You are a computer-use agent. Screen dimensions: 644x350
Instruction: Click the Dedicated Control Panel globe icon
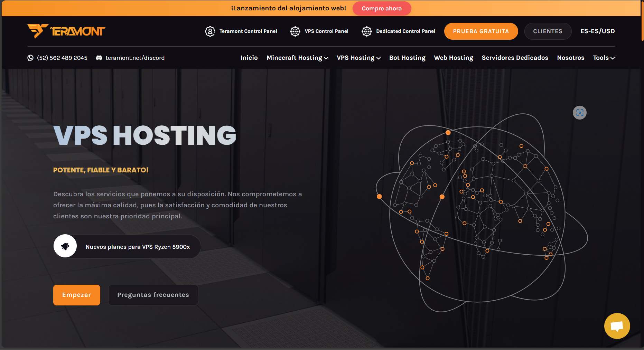coord(367,31)
